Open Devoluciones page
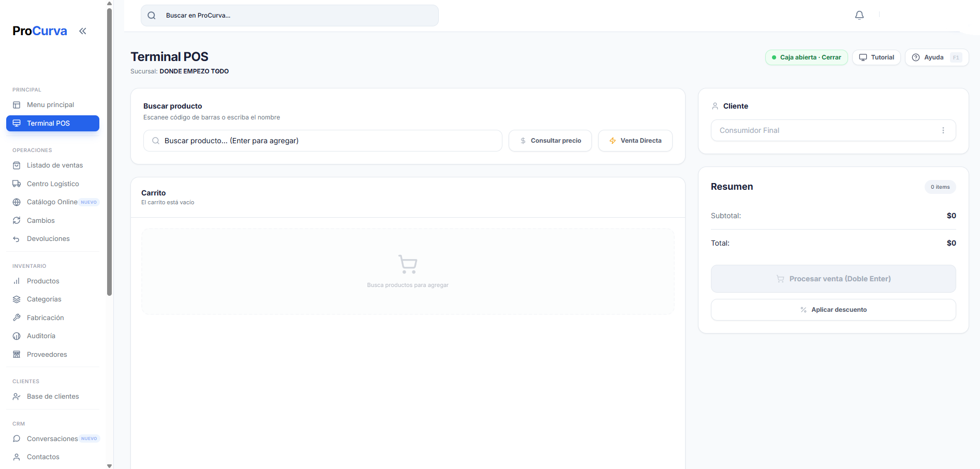Viewport: 980px width, 469px height. click(53, 239)
